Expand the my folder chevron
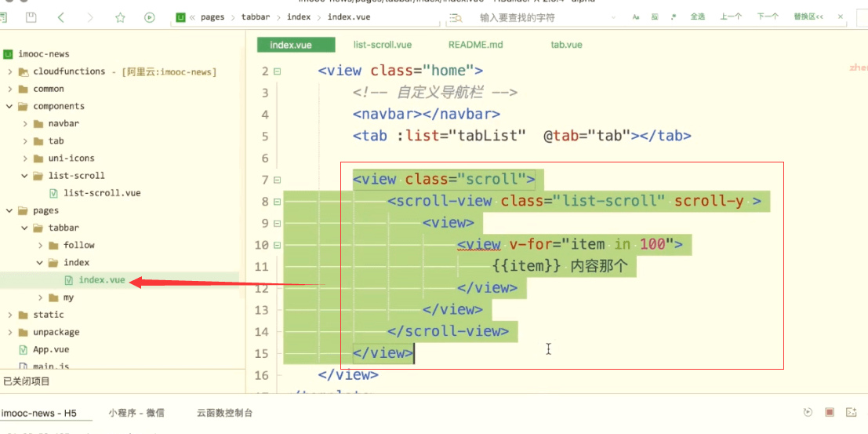Image resolution: width=868 pixels, height=434 pixels. click(41, 297)
